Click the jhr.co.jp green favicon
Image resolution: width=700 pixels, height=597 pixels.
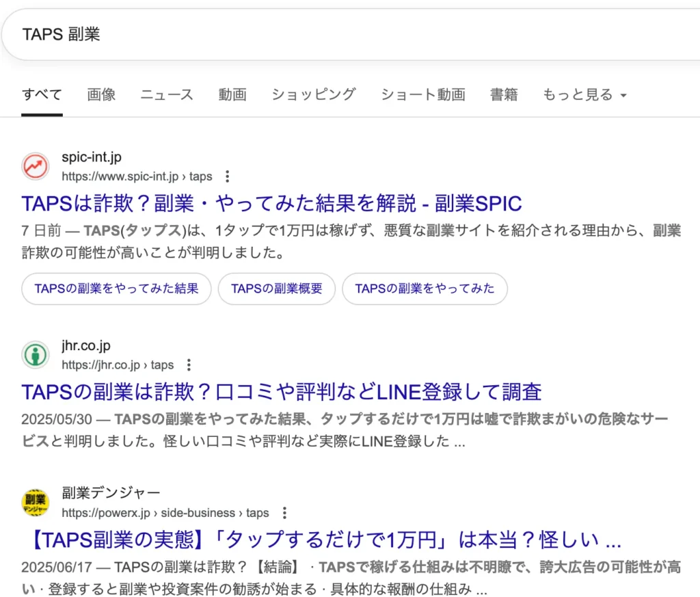36,355
